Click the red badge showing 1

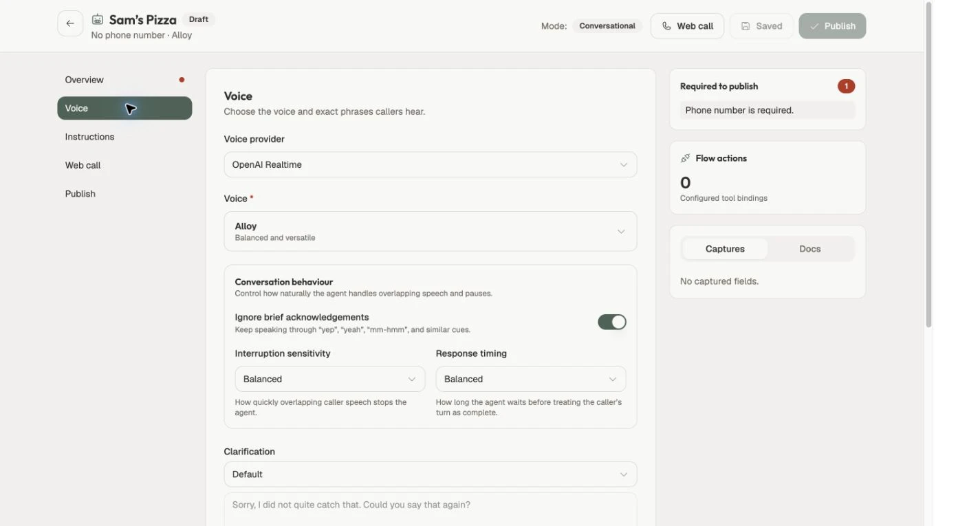point(846,86)
